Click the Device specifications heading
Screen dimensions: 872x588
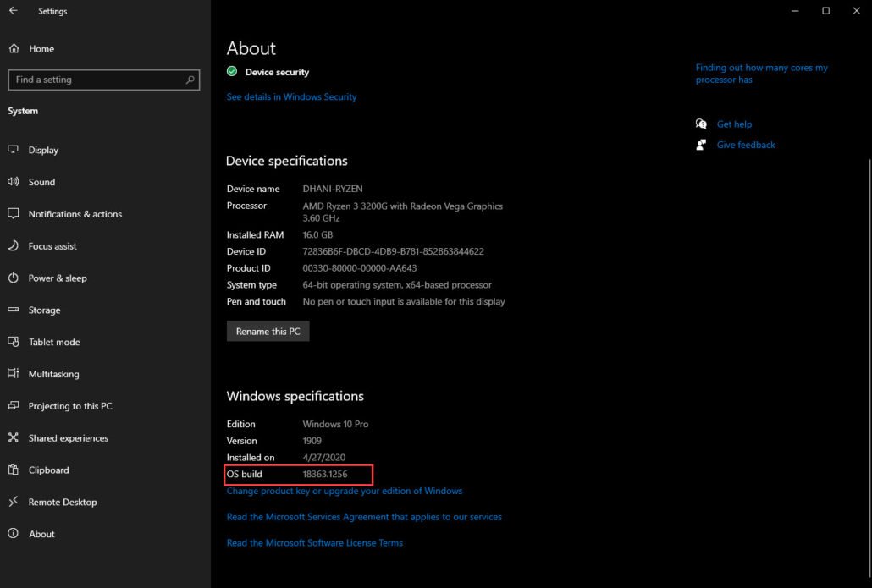[x=287, y=161]
